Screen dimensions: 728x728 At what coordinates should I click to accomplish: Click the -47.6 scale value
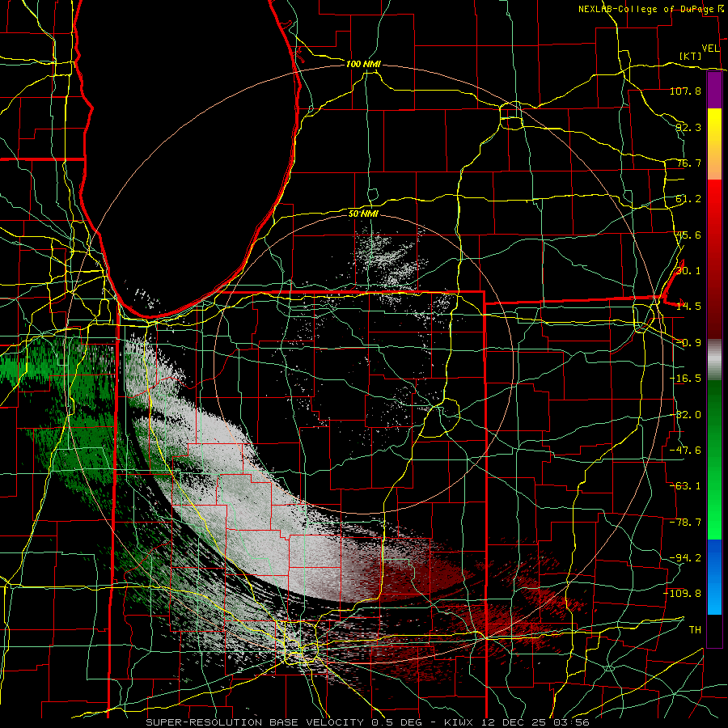click(685, 451)
